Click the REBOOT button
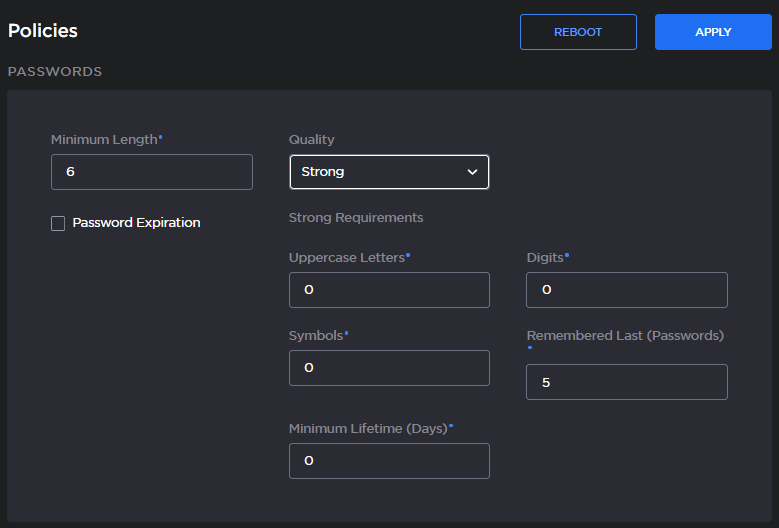Image resolution: width=779 pixels, height=528 pixels. 578,32
